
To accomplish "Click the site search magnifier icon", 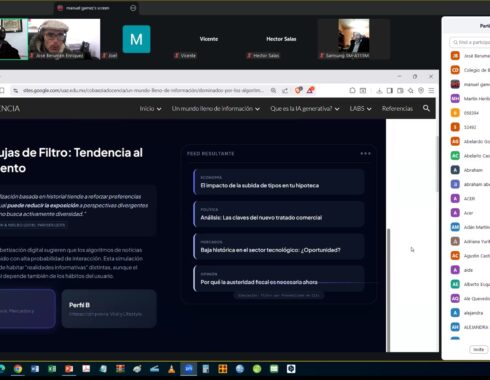I will [x=426, y=108].
